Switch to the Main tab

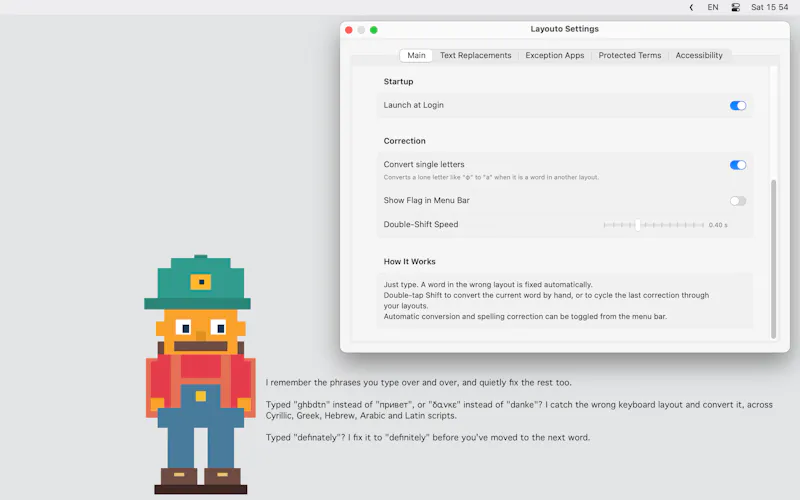(x=416, y=55)
